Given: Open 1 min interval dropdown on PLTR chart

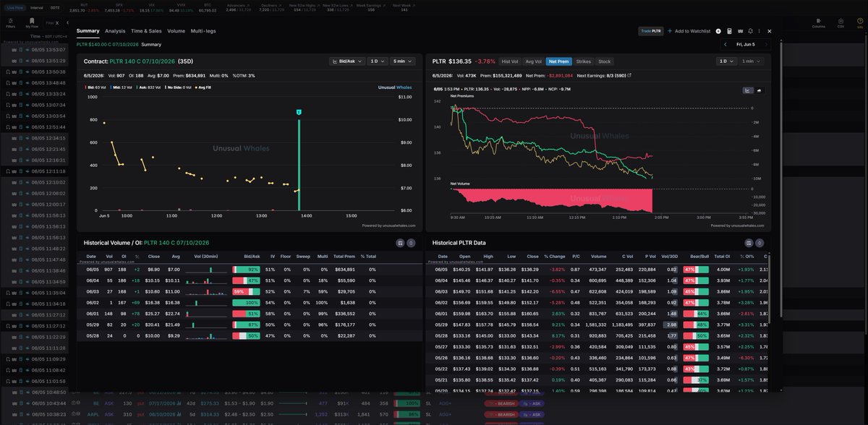Looking at the screenshot, I should (x=751, y=61).
